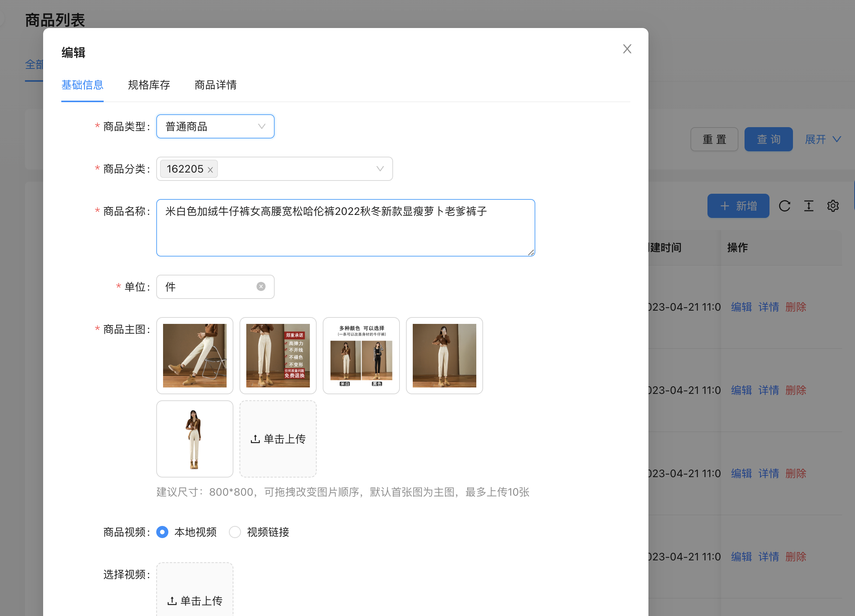
Task: Click 单击上传 to upload a main image
Action: click(278, 439)
